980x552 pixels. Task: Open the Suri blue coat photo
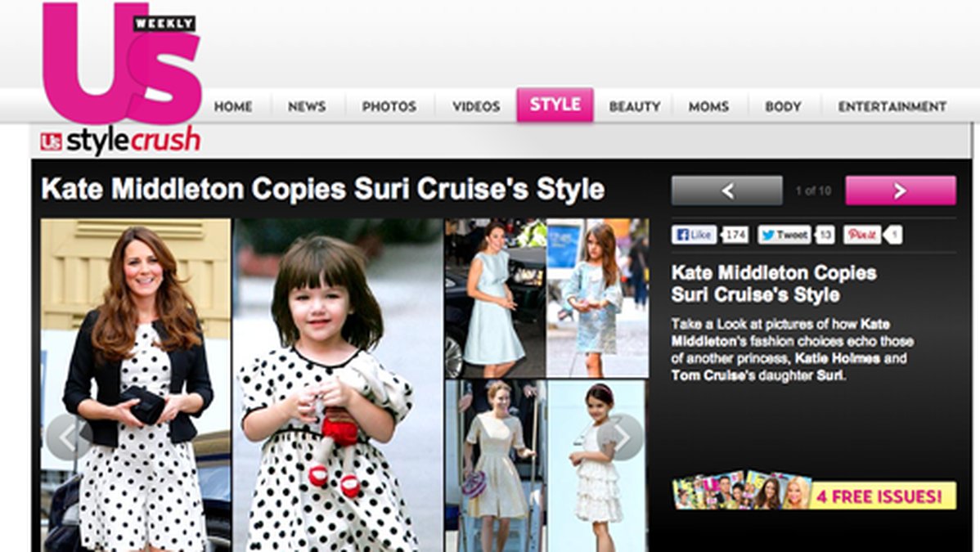click(x=597, y=298)
